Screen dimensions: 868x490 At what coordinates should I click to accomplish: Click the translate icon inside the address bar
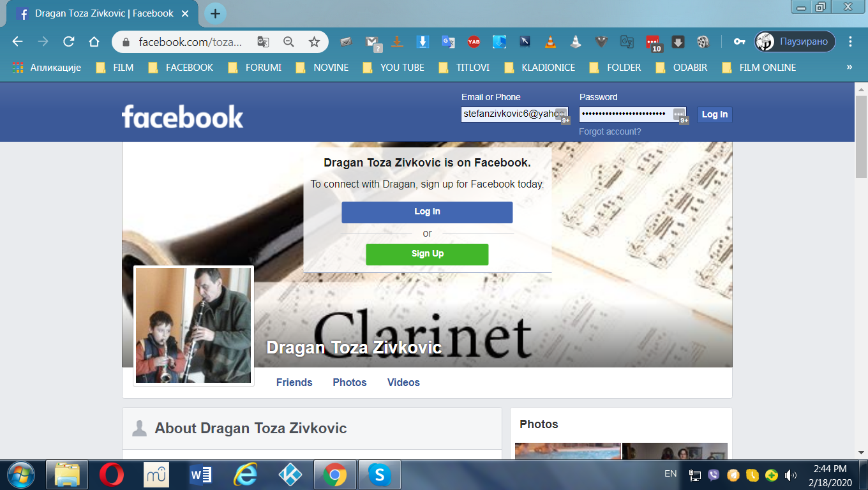point(263,42)
